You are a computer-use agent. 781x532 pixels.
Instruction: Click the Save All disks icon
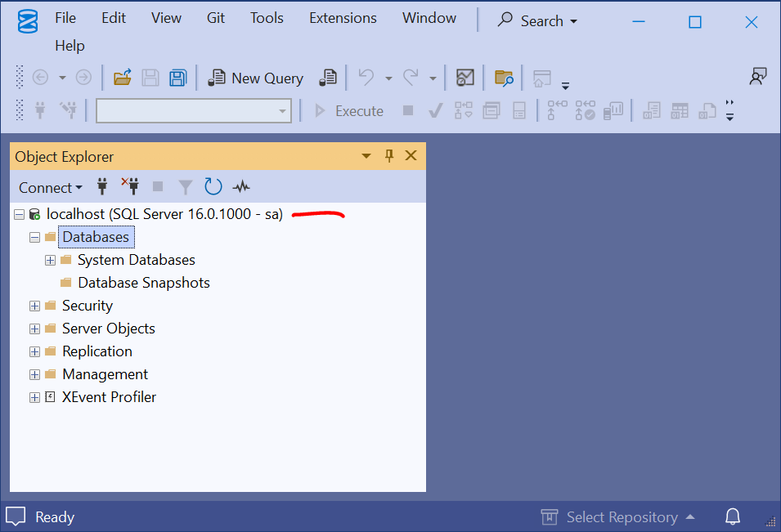(177, 78)
